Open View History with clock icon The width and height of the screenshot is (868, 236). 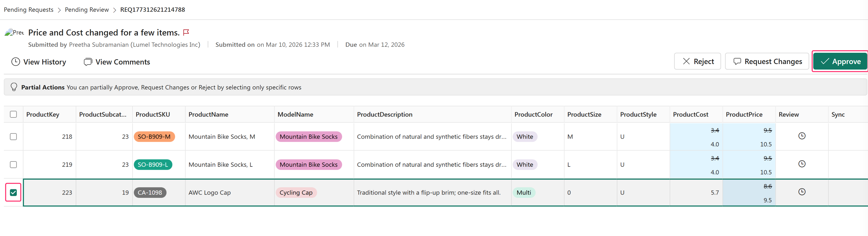38,62
